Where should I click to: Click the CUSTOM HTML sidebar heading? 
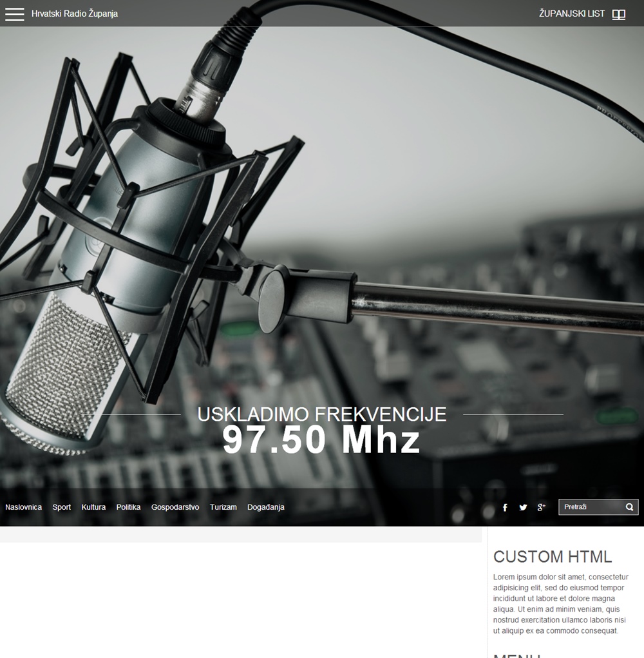(x=553, y=557)
